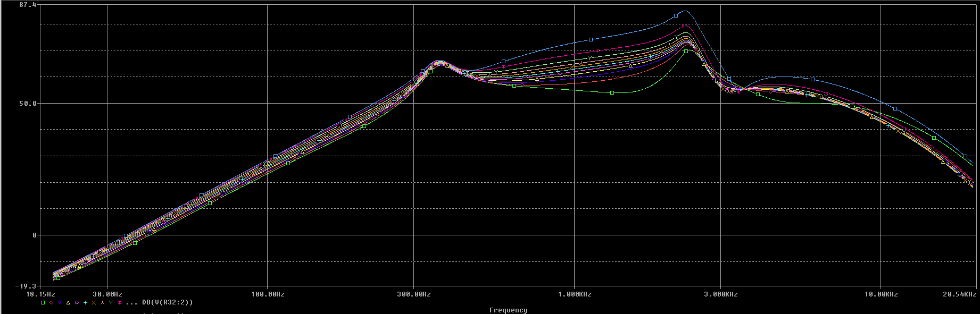The height and width of the screenshot is (314, 980).
Task: Click the orange X trace symbol
Action: click(x=94, y=302)
